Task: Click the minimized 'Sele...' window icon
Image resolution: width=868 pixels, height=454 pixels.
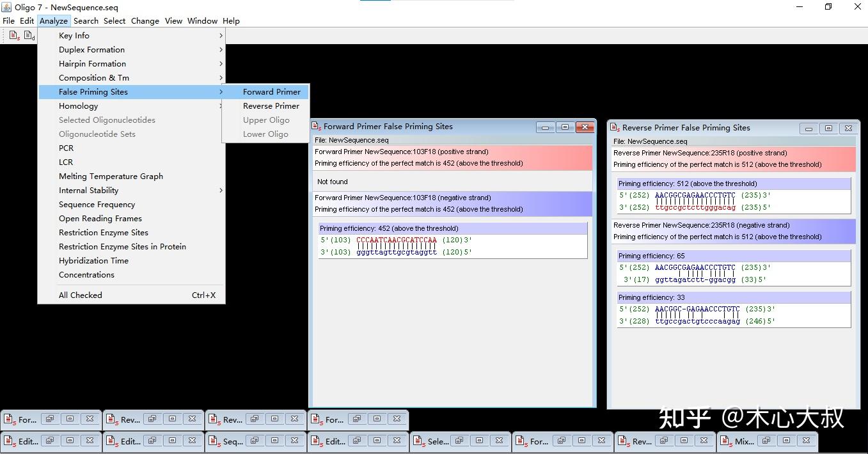Action: [x=418, y=441]
